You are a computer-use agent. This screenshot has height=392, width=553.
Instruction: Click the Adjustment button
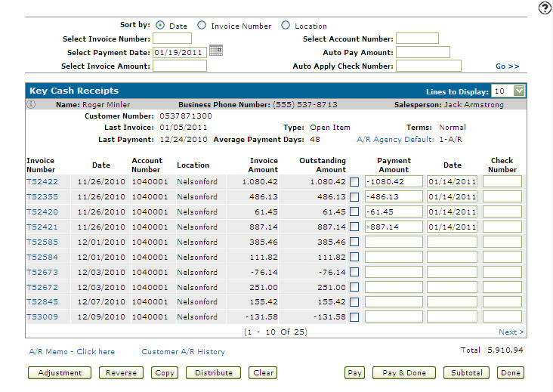(60, 373)
